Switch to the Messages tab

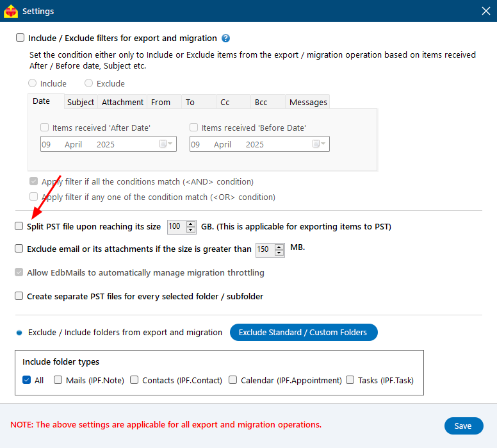click(x=308, y=102)
